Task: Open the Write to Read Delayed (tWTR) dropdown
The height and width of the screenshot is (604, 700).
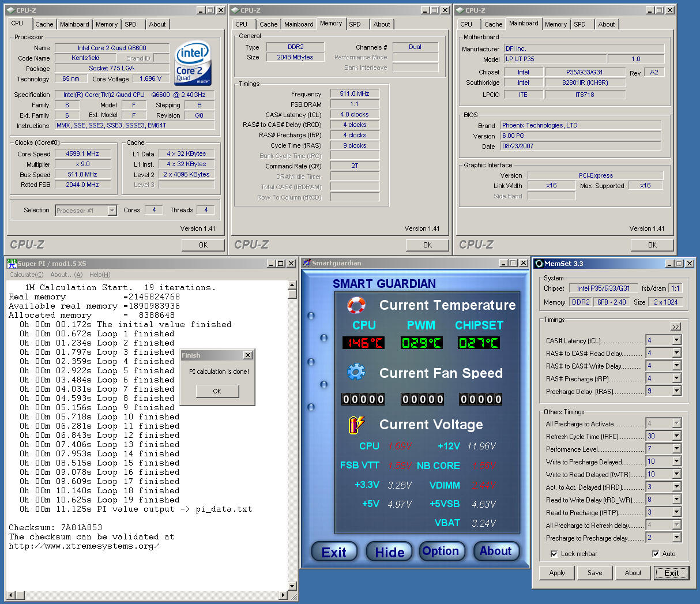Action: coord(676,474)
